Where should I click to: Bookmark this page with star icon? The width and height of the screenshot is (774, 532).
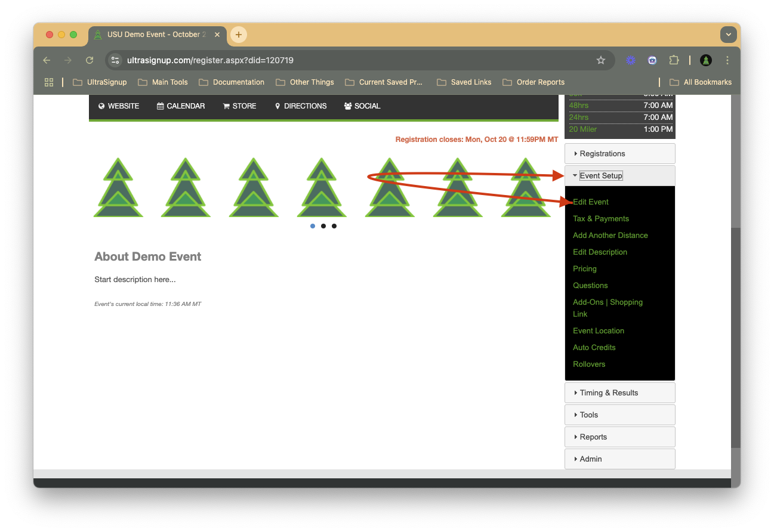(x=601, y=60)
